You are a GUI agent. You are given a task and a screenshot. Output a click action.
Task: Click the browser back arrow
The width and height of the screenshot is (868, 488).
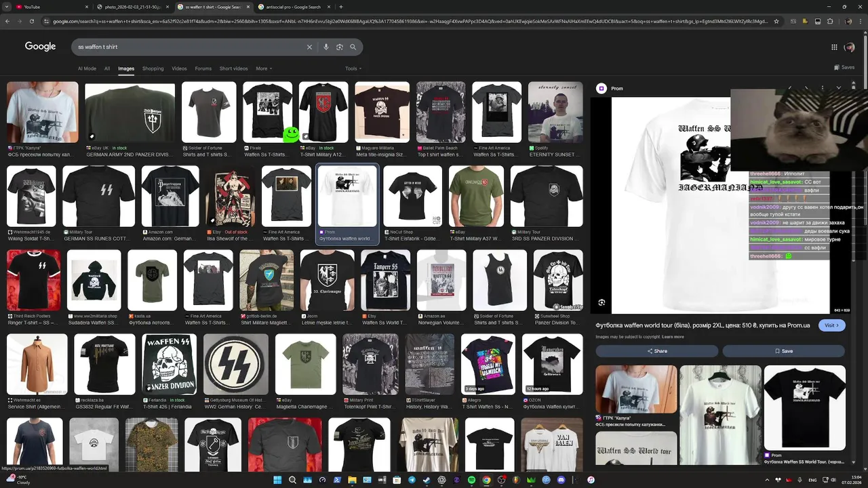click(x=7, y=21)
